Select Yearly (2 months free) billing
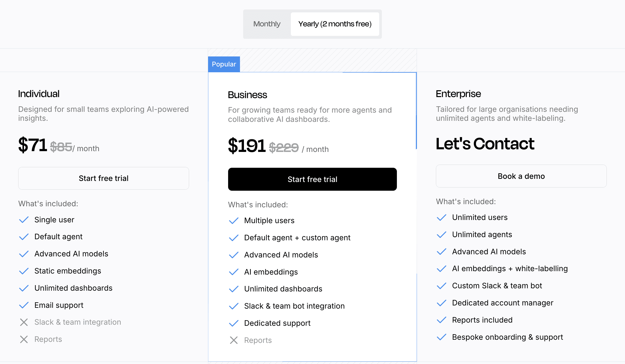 335,24
